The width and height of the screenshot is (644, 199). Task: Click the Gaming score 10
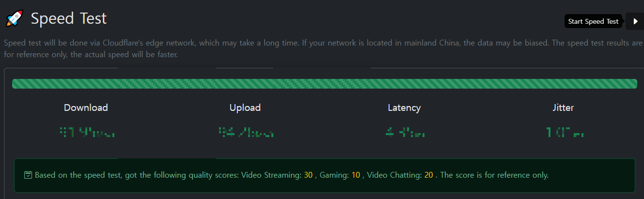point(356,175)
